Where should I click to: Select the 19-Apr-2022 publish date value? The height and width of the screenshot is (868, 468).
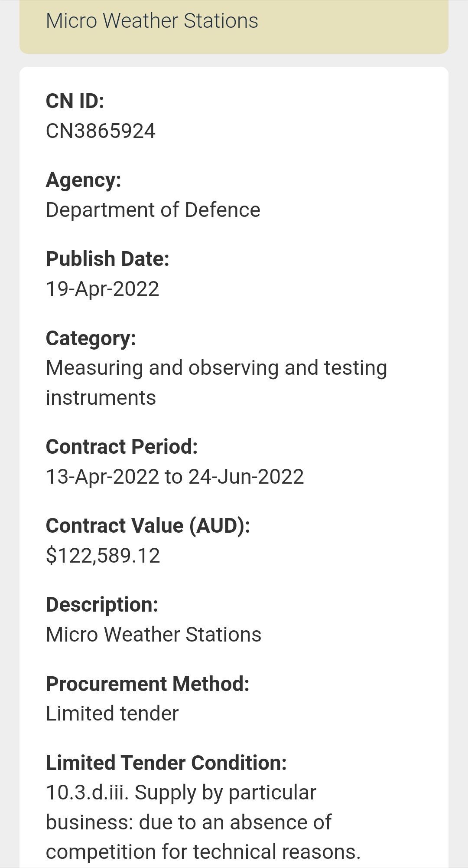pyautogui.click(x=103, y=289)
